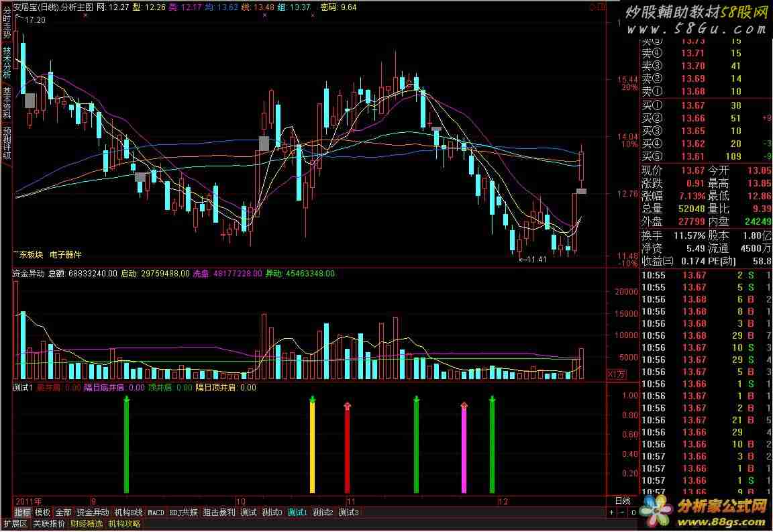Open the 机构K线 indicator tab
This screenshot has height=532, width=773.
pyautogui.click(x=129, y=513)
